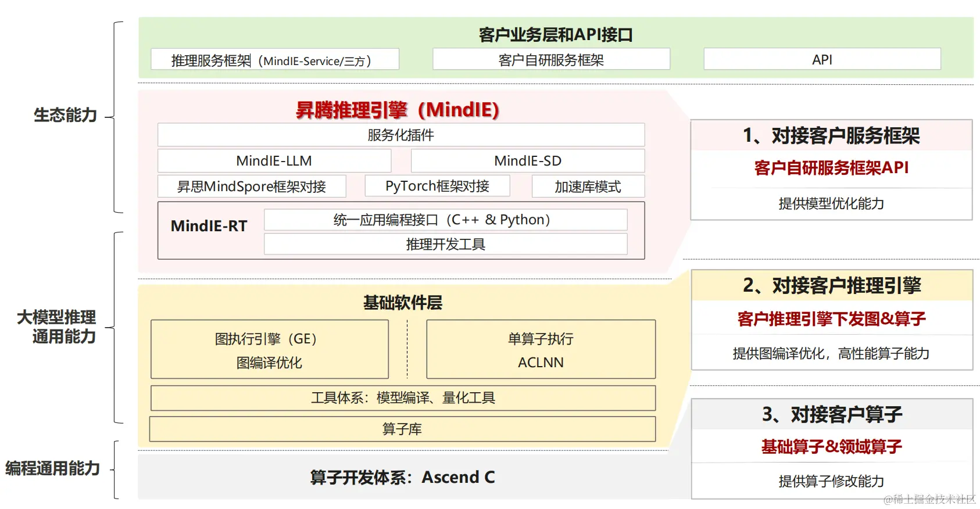Click red text 客户推理引擎下发图&算子

click(832, 318)
